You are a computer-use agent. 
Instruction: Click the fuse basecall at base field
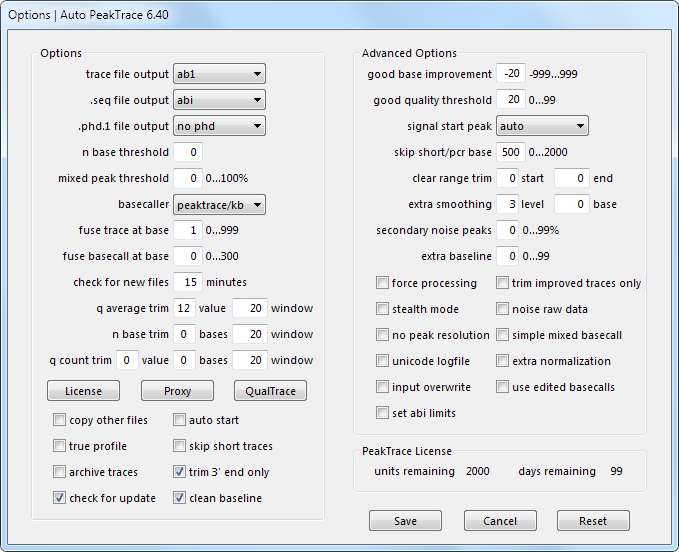point(188,256)
